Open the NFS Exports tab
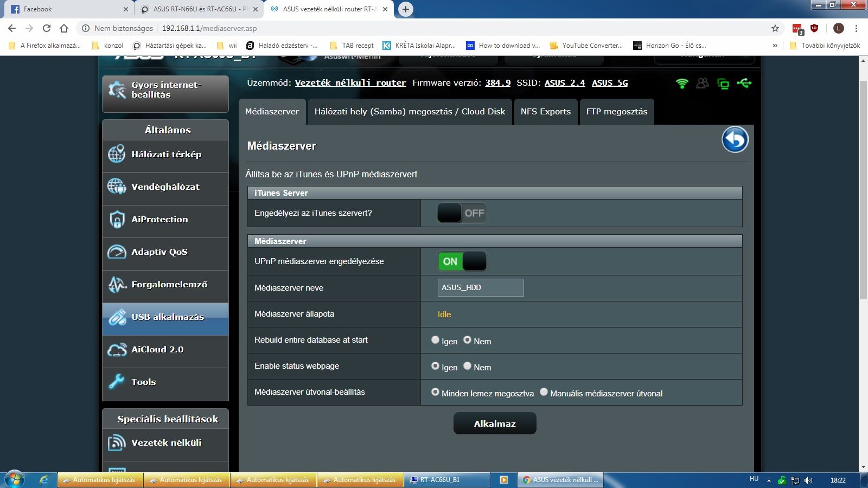This screenshot has width=868, height=488. [546, 112]
